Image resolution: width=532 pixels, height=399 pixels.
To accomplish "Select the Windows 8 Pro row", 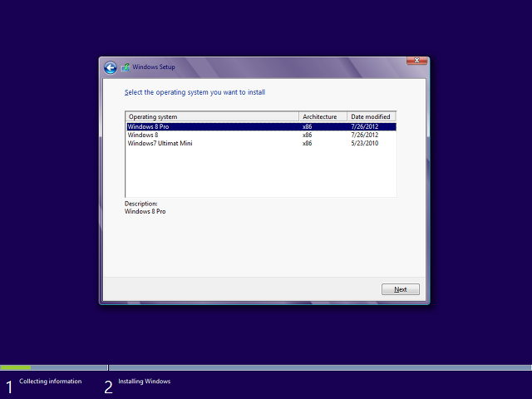I will (x=261, y=126).
